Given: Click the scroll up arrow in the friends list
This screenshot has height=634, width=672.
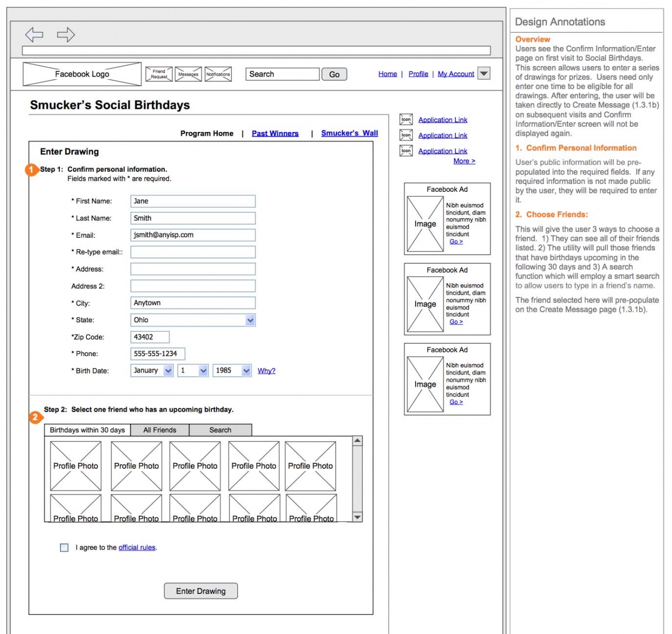Looking at the screenshot, I should 358,441.
